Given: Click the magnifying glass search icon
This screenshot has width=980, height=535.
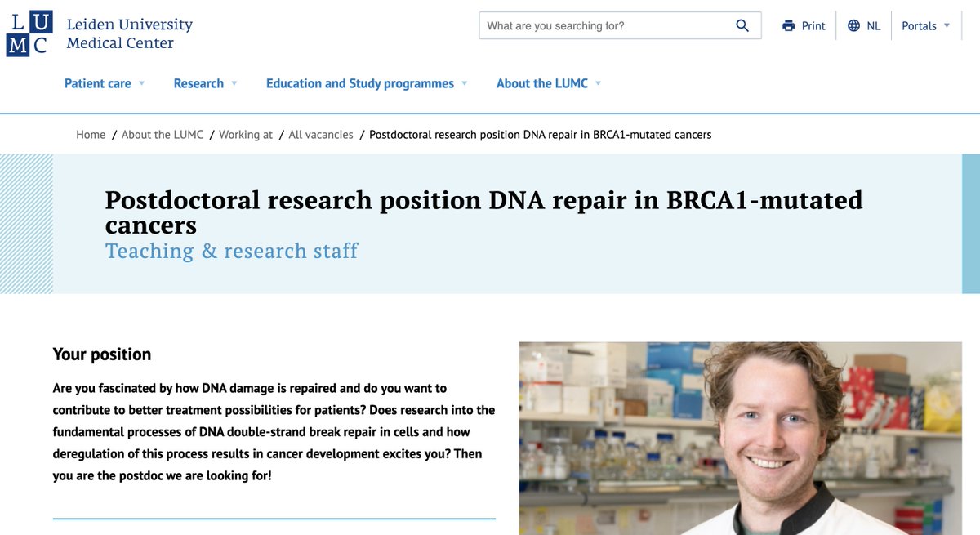Looking at the screenshot, I should (x=742, y=25).
